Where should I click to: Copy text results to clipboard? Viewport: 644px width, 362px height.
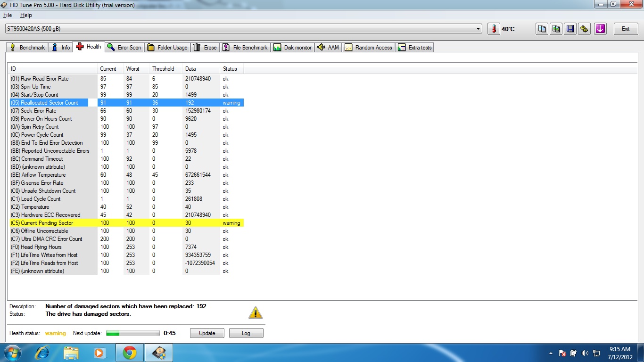click(542, 29)
